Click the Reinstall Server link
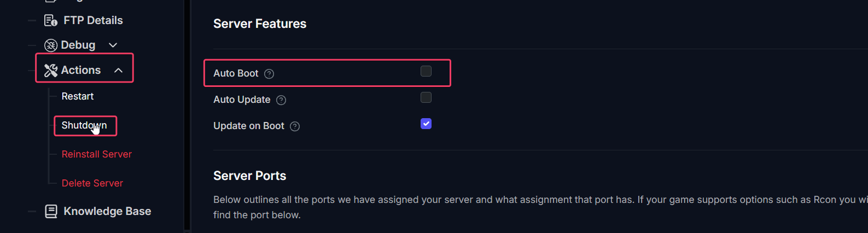Image resolution: width=868 pixels, height=233 pixels. [97, 154]
